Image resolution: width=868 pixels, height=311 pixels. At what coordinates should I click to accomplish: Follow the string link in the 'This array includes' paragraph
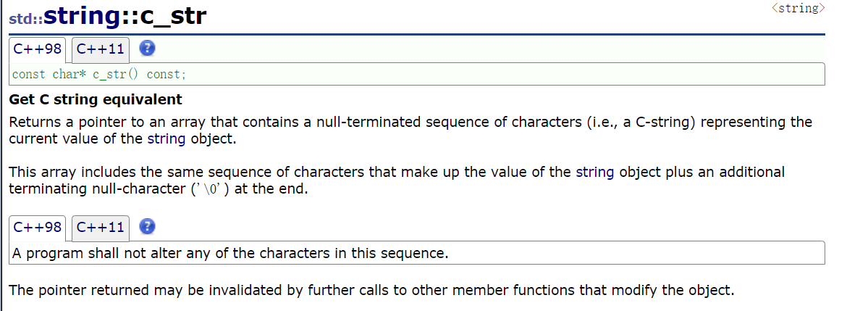(594, 173)
